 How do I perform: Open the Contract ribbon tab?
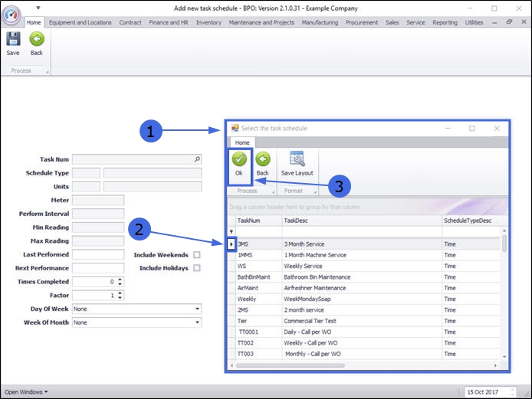pyautogui.click(x=130, y=22)
